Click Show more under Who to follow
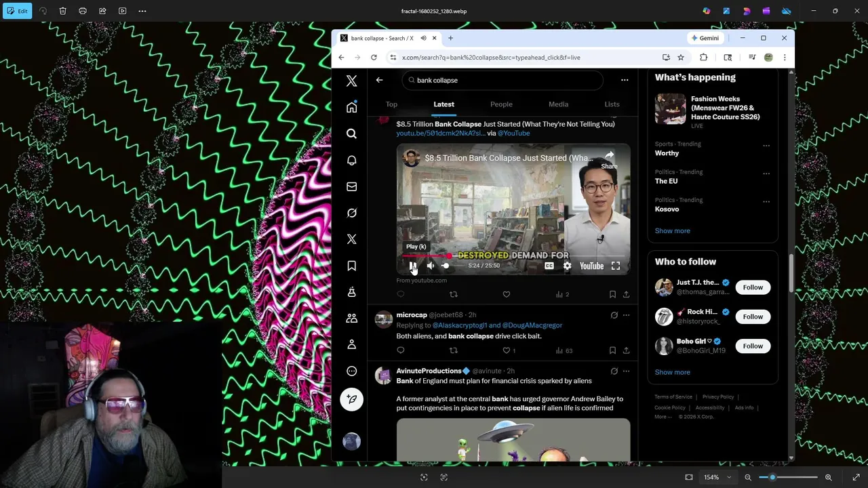The image size is (868, 488). tap(672, 372)
